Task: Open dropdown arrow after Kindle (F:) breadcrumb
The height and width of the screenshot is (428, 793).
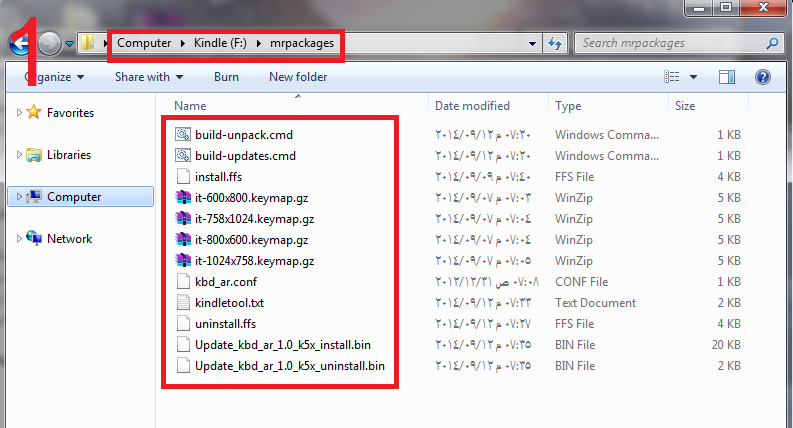Action: pos(258,44)
